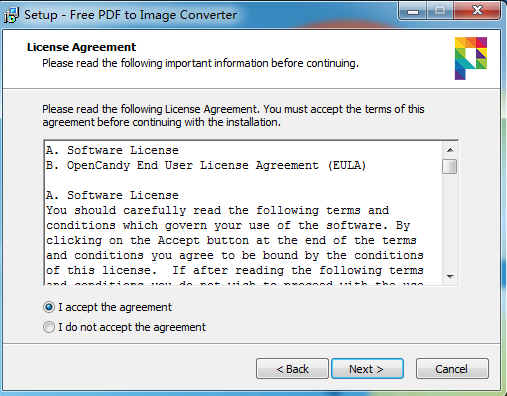Go back with the '< Back' button
Image resolution: width=507 pixels, height=396 pixels.
292,369
